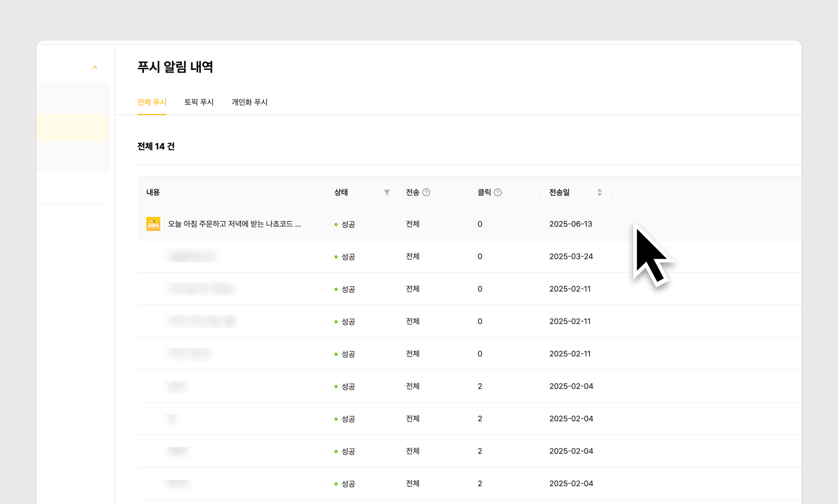Click the 내용 column header

click(153, 192)
